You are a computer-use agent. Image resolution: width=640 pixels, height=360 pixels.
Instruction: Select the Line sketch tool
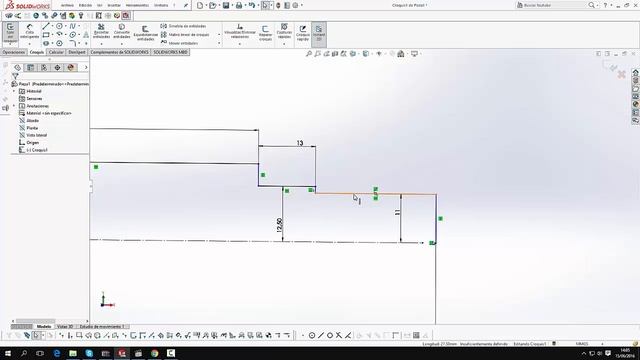click(46, 26)
